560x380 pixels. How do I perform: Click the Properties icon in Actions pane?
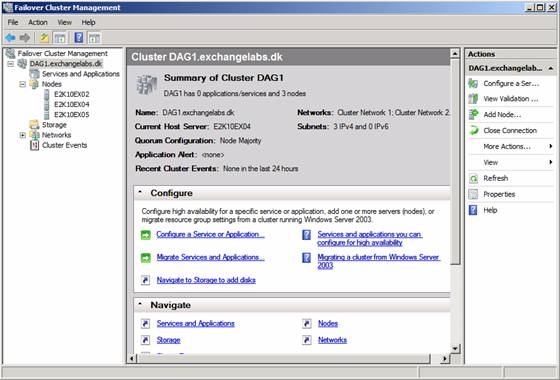pos(473,194)
